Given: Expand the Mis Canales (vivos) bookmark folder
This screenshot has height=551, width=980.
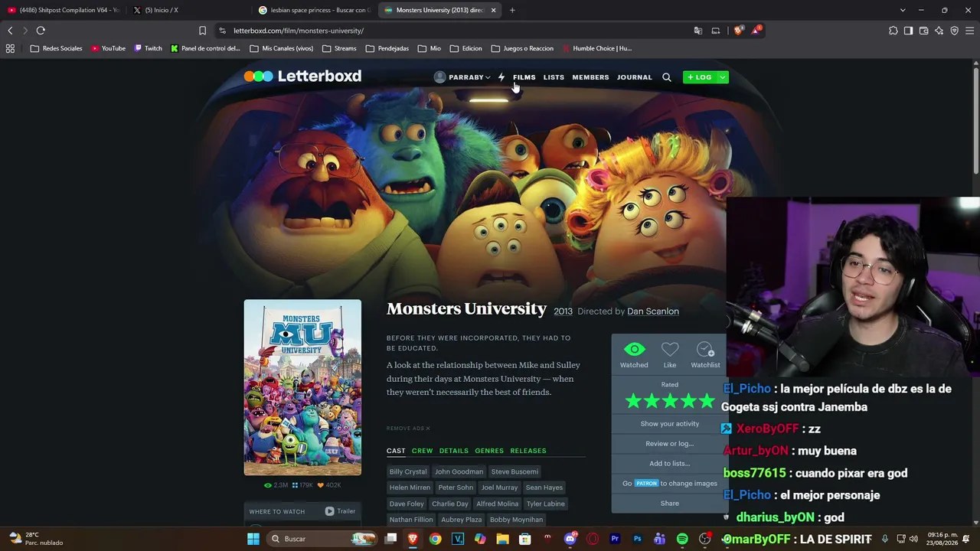Looking at the screenshot, I should coord(282,48).
